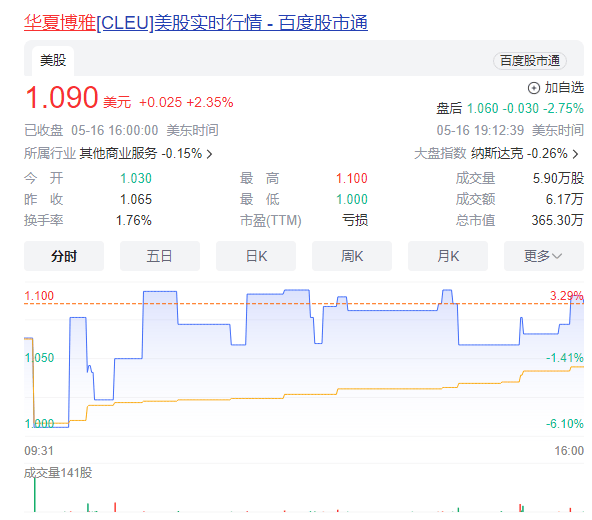The height and width of the screenshot is (520, 592).
Task: Open the 更多 dropdown
Action: [x=544, y=256]
